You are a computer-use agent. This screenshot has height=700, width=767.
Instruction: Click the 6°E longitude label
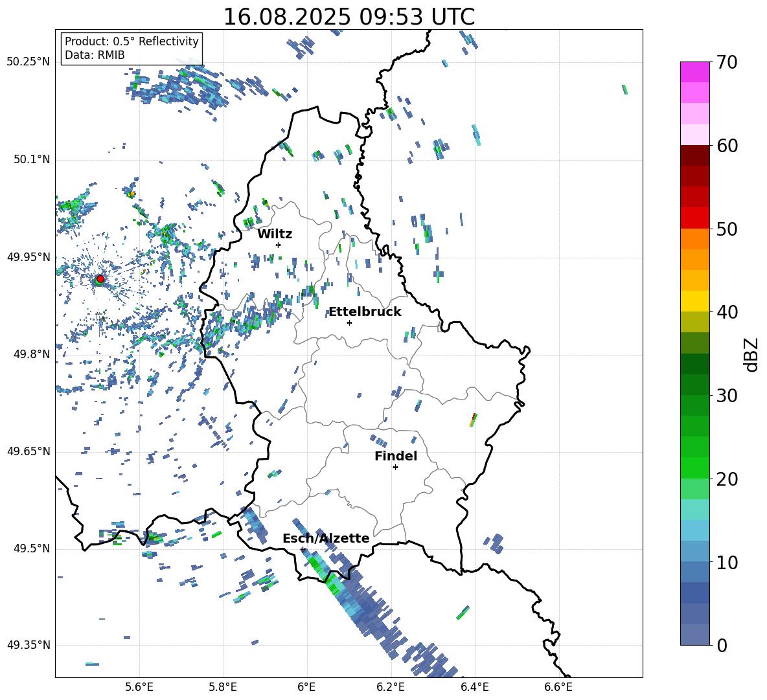coord(306,688)
